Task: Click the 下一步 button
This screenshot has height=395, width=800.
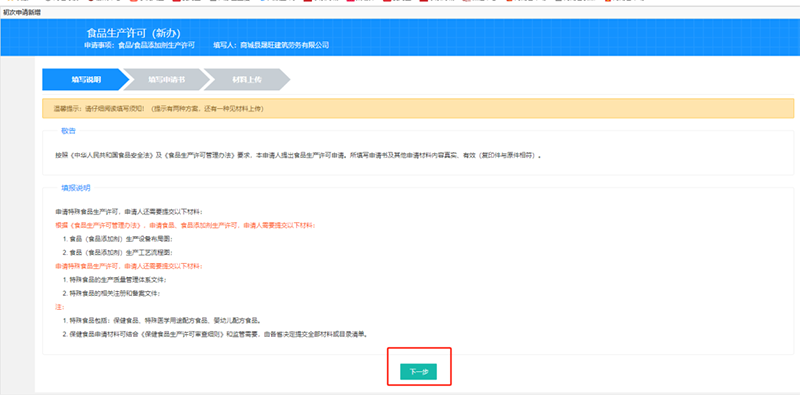Action: pos(418,372)
